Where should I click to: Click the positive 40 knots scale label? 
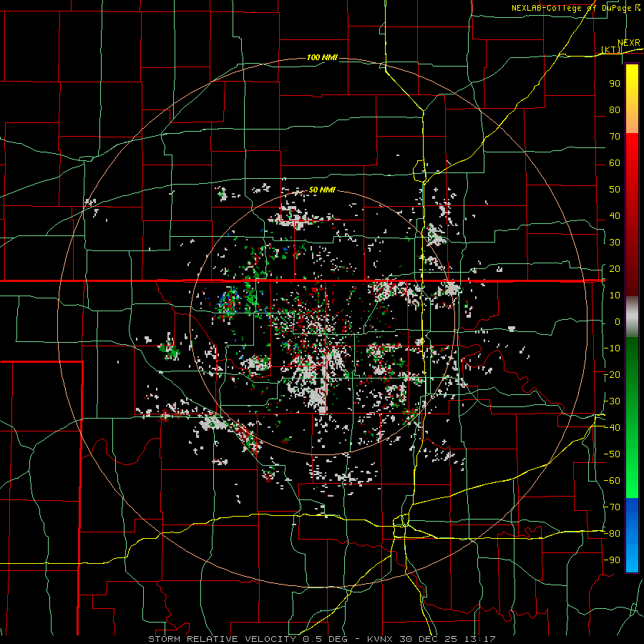pos(615,216)
